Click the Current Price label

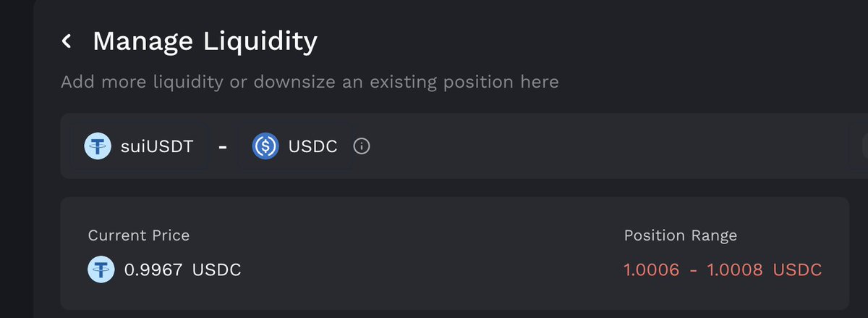[139, 235]
